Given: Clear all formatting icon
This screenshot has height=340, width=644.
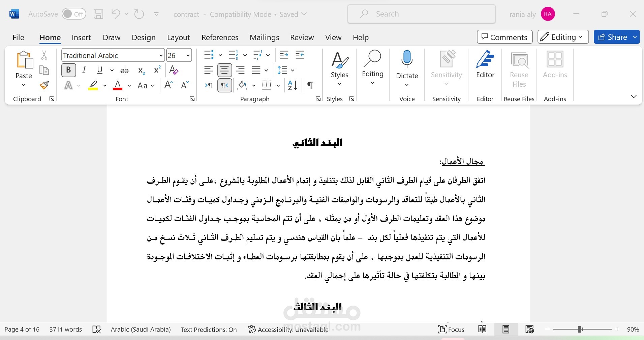Looking at the screenshot, I should point(174,70).
